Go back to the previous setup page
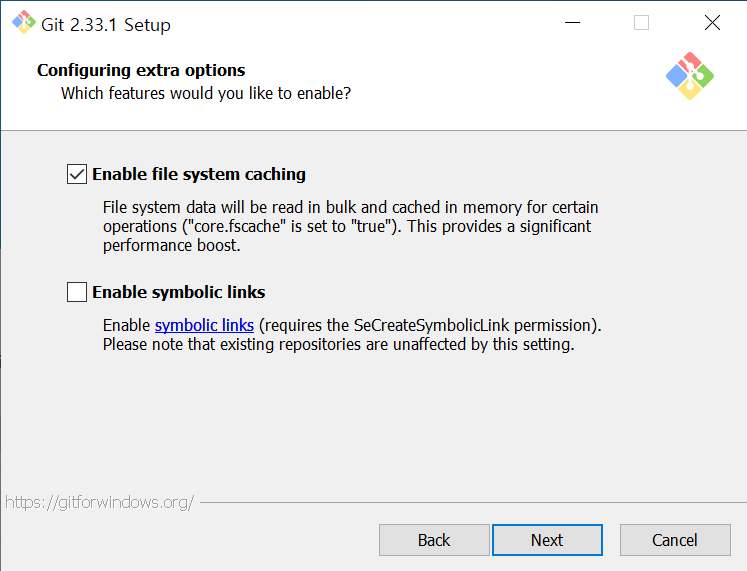 (x=434, y=540)
